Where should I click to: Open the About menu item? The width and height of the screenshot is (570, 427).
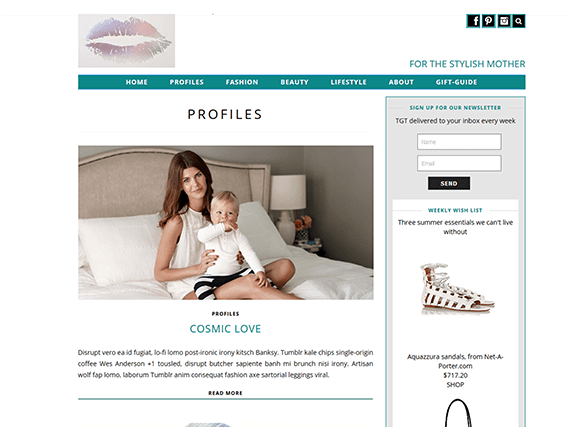coord(401,82)
